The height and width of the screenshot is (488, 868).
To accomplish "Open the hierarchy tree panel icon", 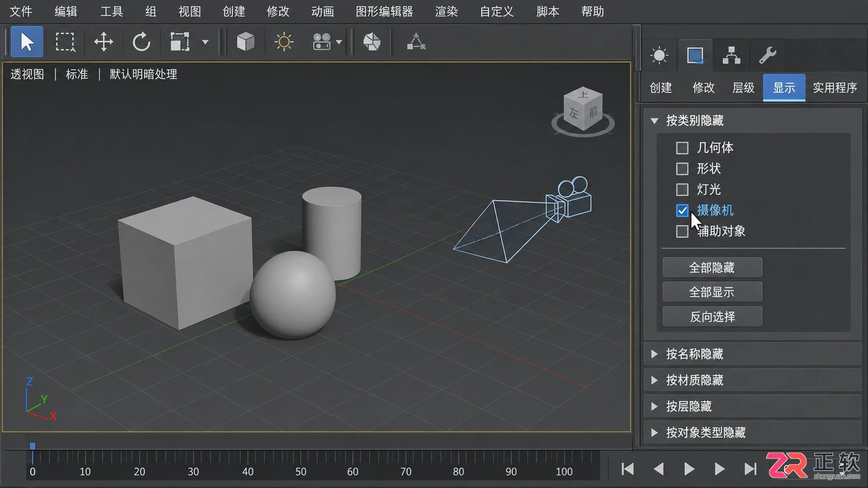I will tap(731, 56).
